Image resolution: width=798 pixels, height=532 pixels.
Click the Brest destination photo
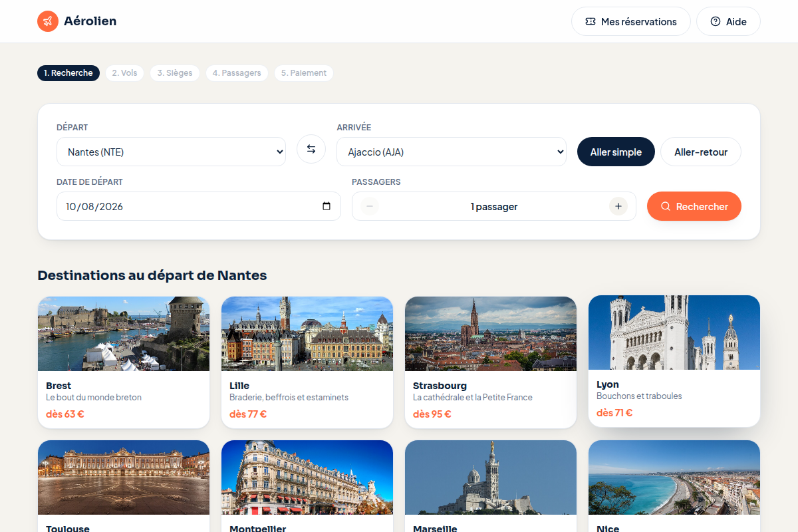tap(124, 334)
